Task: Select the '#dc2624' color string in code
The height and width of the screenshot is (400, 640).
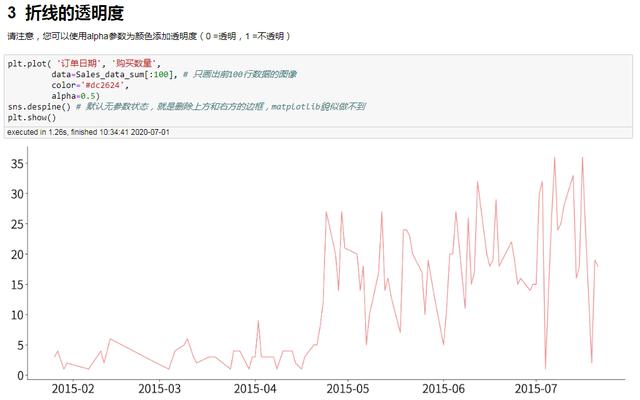Action: pos(104,85)
